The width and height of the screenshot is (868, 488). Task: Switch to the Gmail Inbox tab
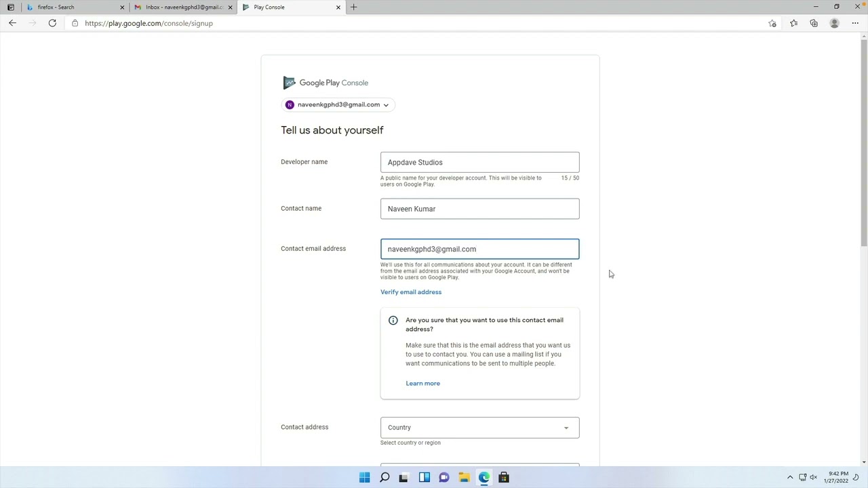pos(184,7)
